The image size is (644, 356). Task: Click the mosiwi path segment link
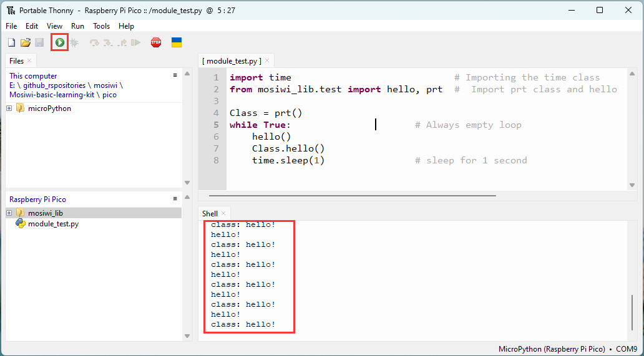click(x=105, y=85)
